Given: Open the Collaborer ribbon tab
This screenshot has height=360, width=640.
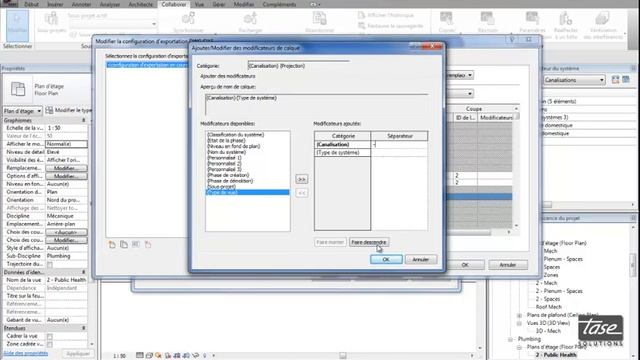Looking at the screenshot, I should [173, 4].
